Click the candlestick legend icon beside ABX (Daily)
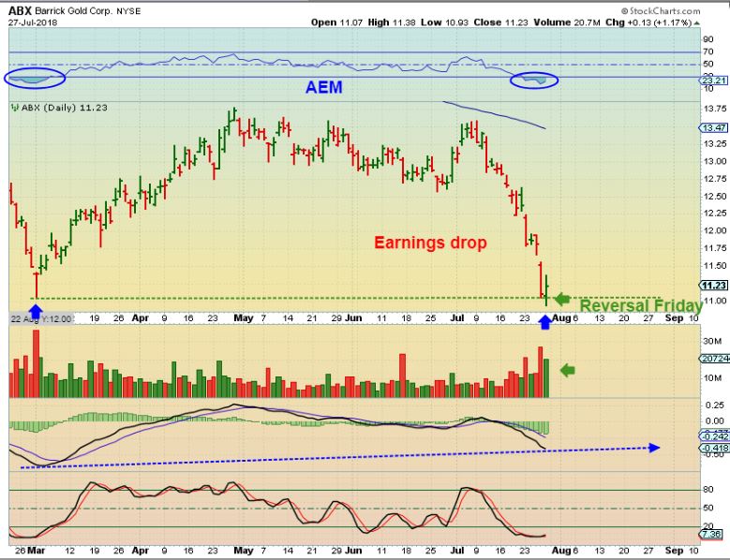This screenshot has height=560, width=730. pos(15,108)
